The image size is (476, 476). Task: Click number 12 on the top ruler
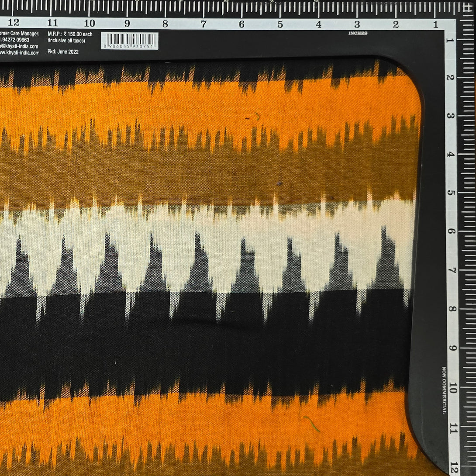coord(14,23)
